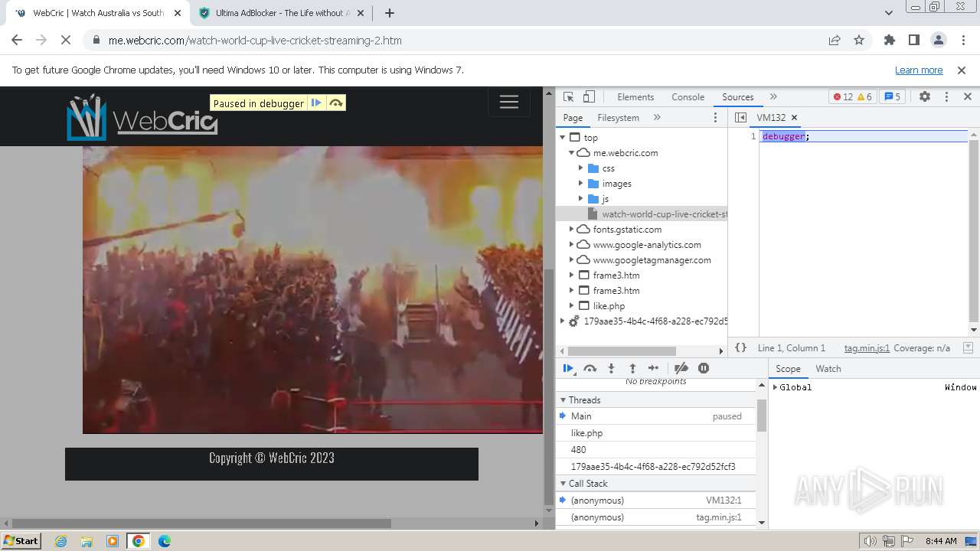This screenshot has height=551, width=980.
Task: Toggle pause on exceptions icon
Action: 703,368
